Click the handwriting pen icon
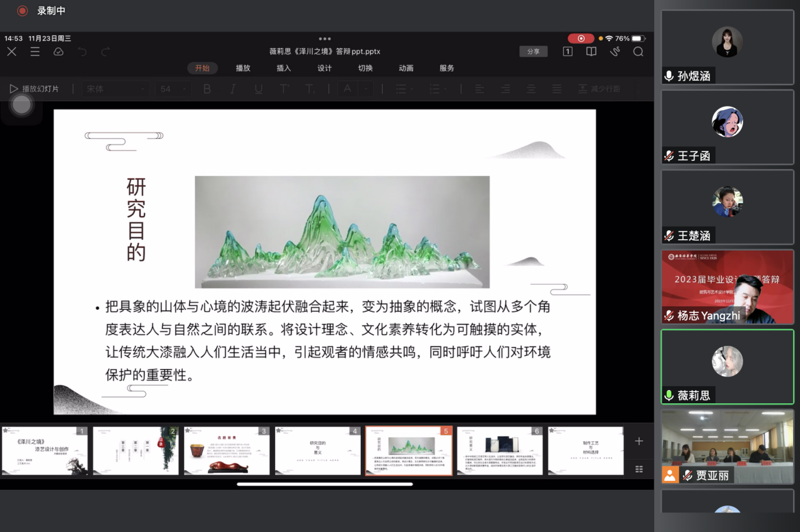Screen dimensions: 800x532 pyautogui.click(x=615, y=52)
